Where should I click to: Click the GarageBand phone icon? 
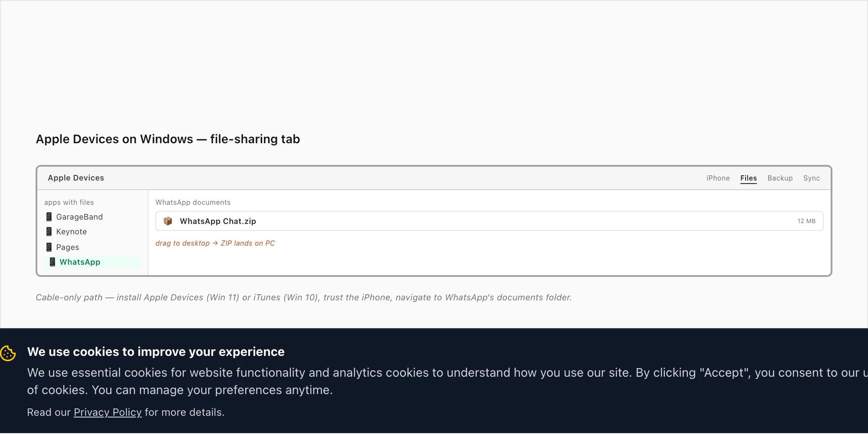pos(49,217)
